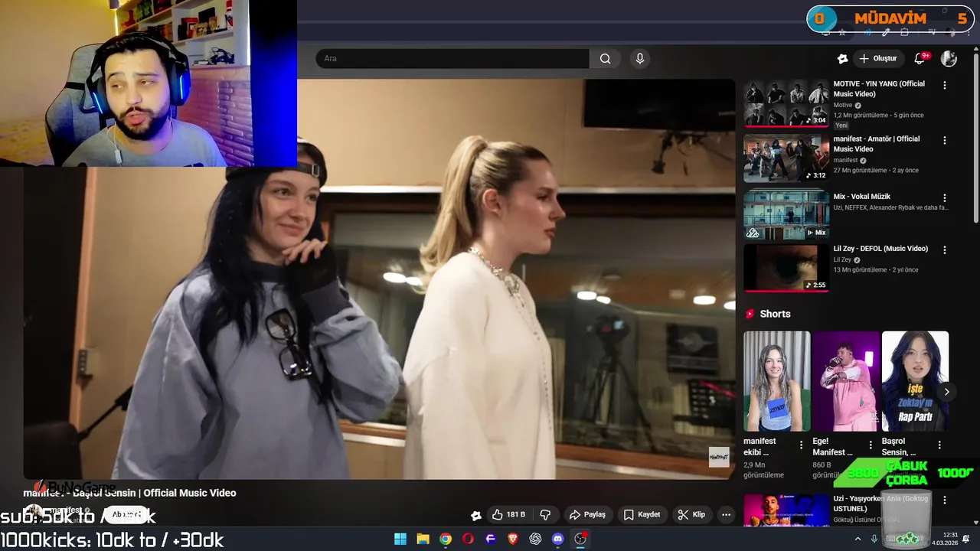The height and width of the screenshot is (551, 980).
Task: Open the notifications bell with 9+ badge
Action: (x=920, y=59)
